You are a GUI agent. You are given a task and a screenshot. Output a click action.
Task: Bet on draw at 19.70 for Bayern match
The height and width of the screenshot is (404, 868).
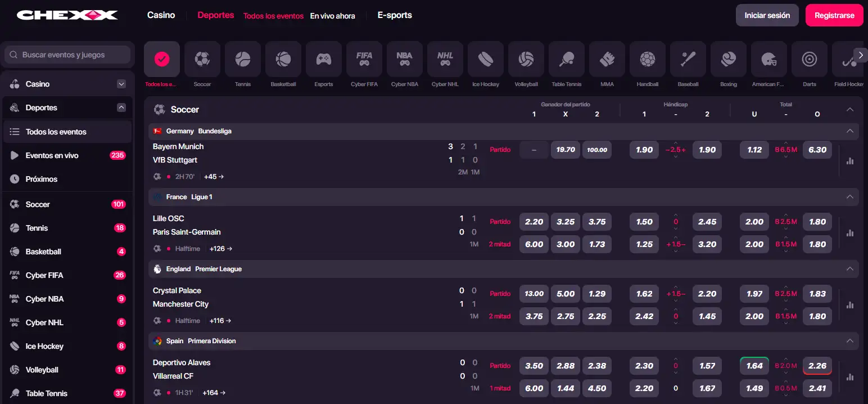click(566, 150)
